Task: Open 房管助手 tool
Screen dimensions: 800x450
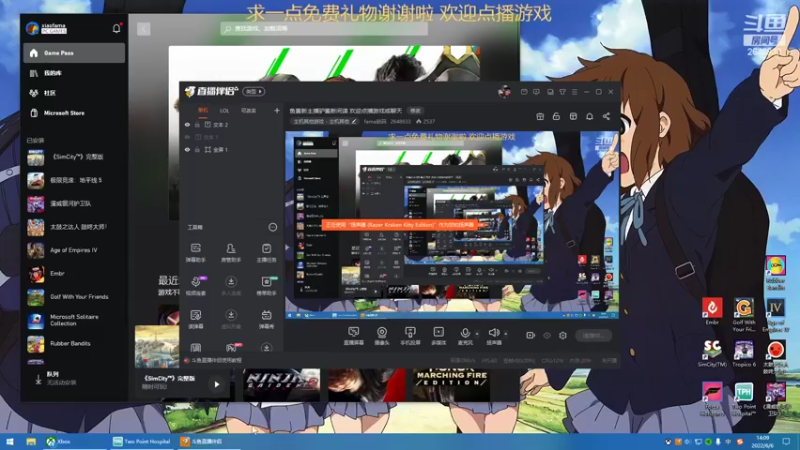Action: (x=231, y=253)
